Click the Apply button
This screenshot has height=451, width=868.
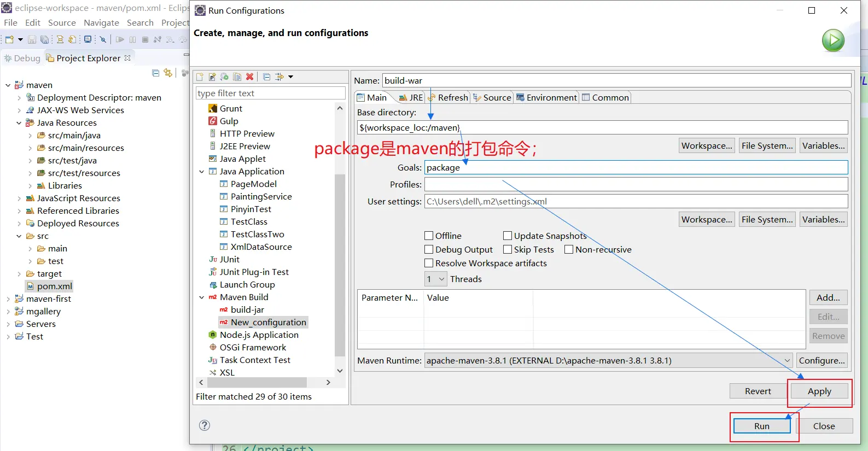(819, 391)
